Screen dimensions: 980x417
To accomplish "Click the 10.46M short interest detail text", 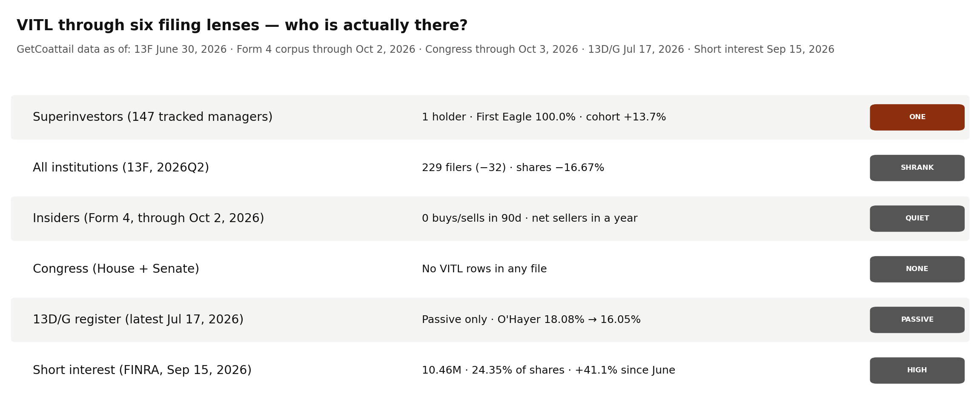I will [x=548, y=371].
